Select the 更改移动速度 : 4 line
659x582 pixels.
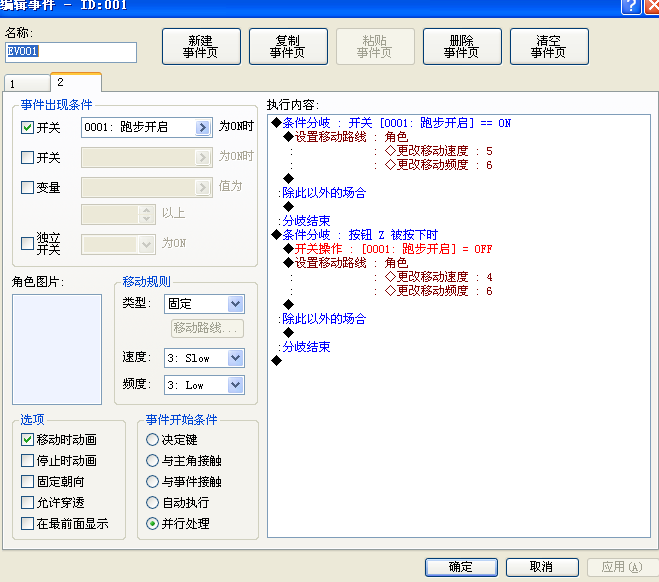coord(439,277)
